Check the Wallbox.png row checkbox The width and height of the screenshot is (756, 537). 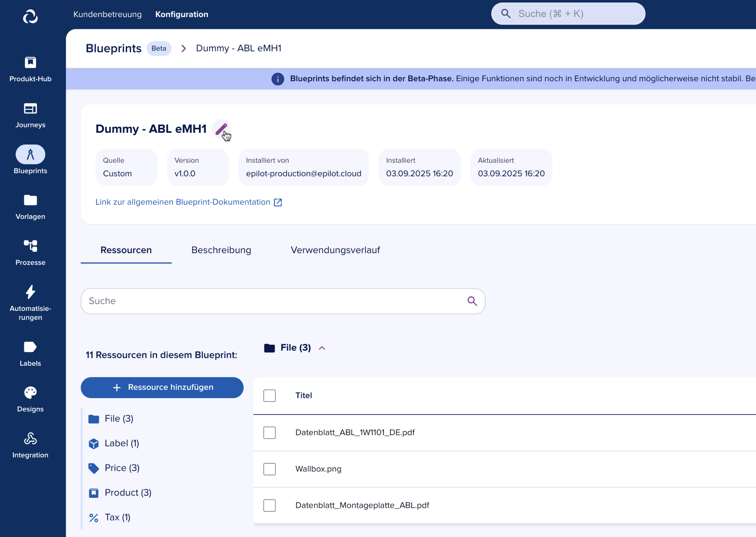[x=269, y=469]
